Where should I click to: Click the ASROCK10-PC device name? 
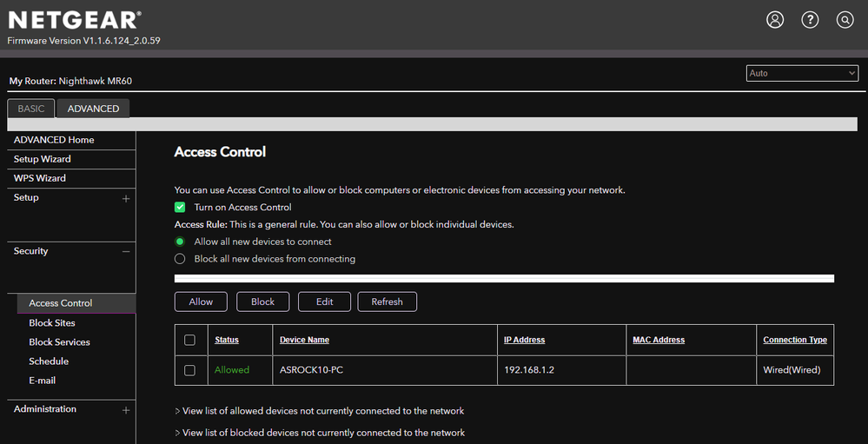(x=311, y=370)
